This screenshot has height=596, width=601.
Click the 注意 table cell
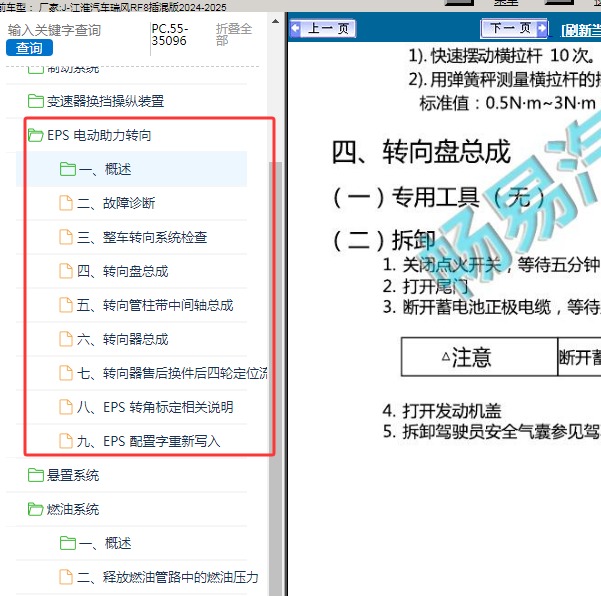479,357
